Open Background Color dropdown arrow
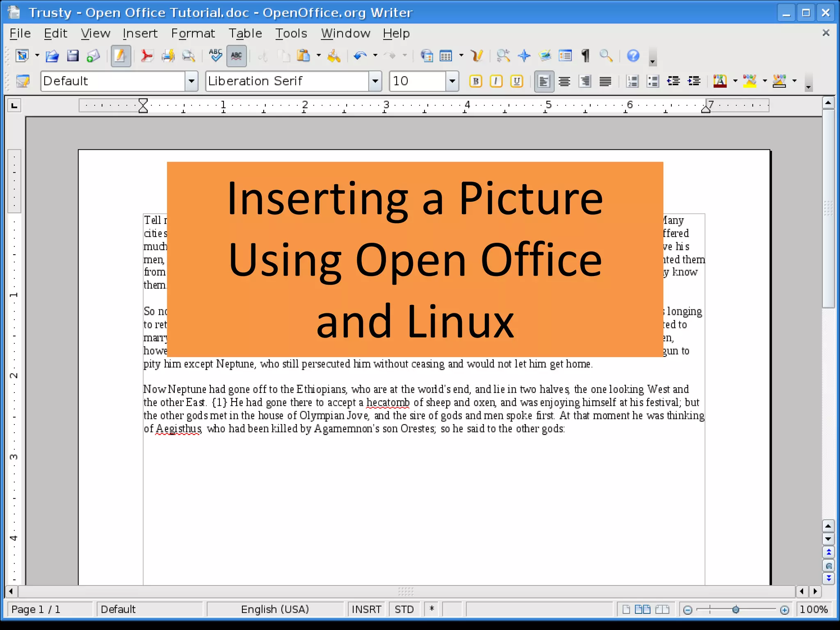The width and height of the screenshot is (840, 630). pos(794,81)
